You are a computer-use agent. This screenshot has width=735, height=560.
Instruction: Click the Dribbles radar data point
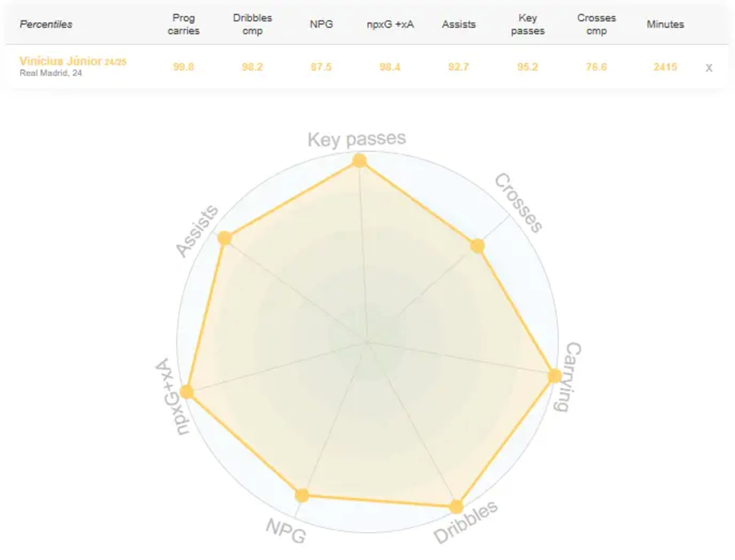457,507
